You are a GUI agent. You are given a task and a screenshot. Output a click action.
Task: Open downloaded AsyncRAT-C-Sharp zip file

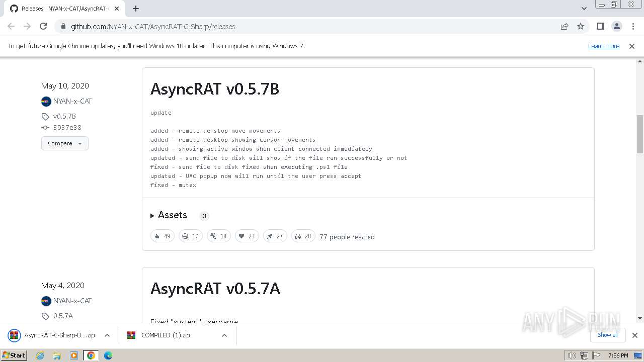(52, 335)
